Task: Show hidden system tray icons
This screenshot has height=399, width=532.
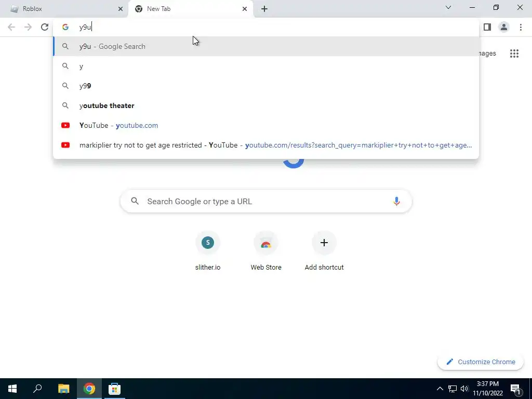Action: [440, 389]
